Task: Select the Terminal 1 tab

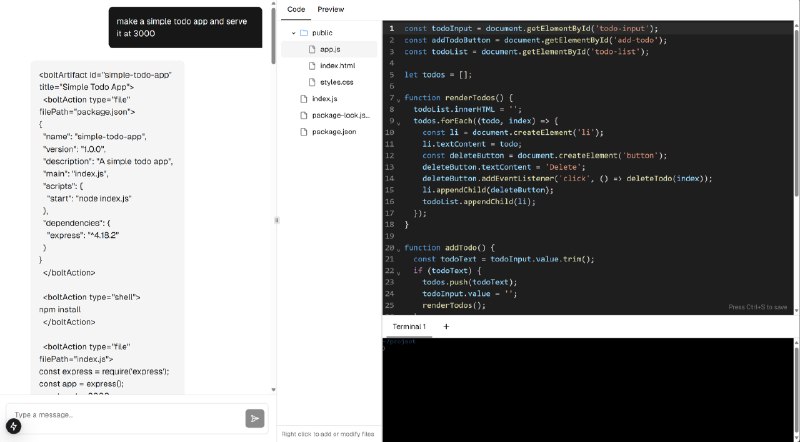Action: (409, 327)
